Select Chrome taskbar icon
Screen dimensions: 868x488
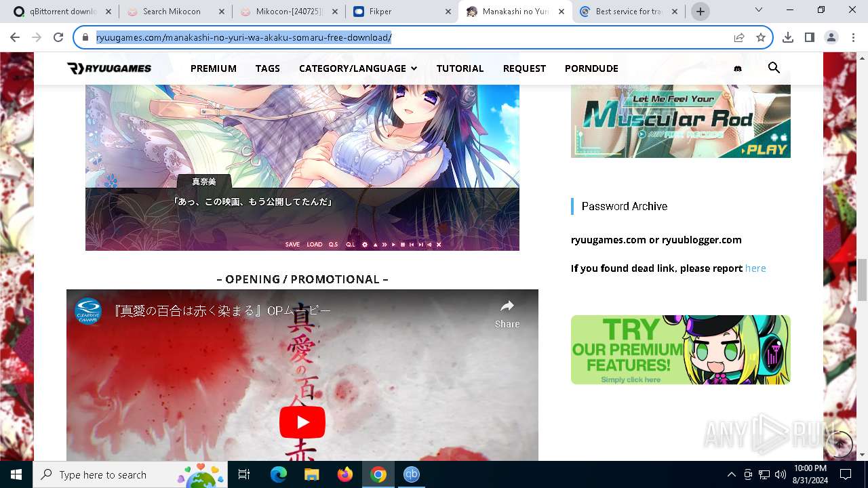point(378,474)
